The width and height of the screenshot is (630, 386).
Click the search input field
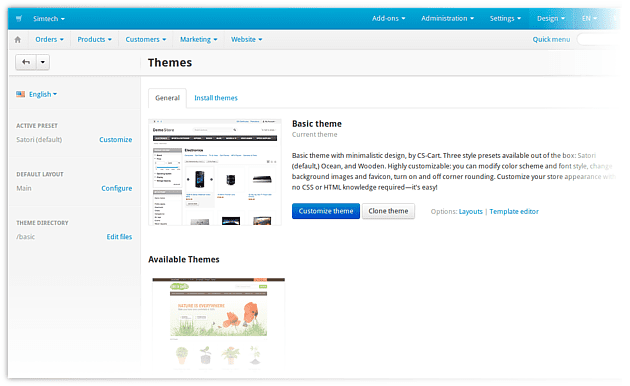pyautogui.click(x=599, y=39)
